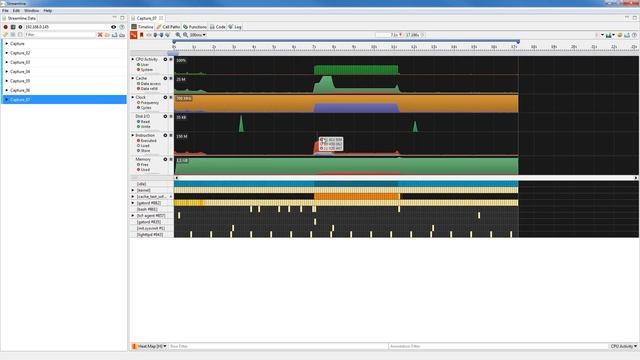Collapse the CPU Activity chart arrow
Screen dimensions: 640x360
(133, 60)
